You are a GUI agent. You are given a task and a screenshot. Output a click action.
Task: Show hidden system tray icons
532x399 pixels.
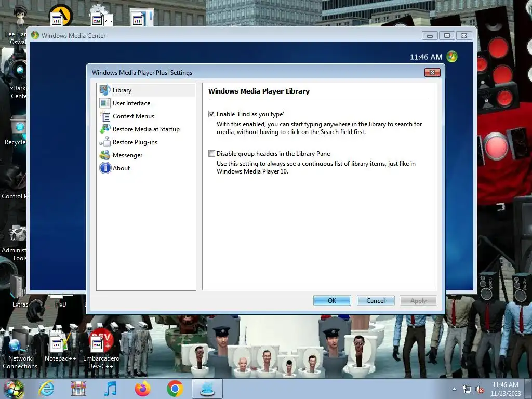point(454,390)
